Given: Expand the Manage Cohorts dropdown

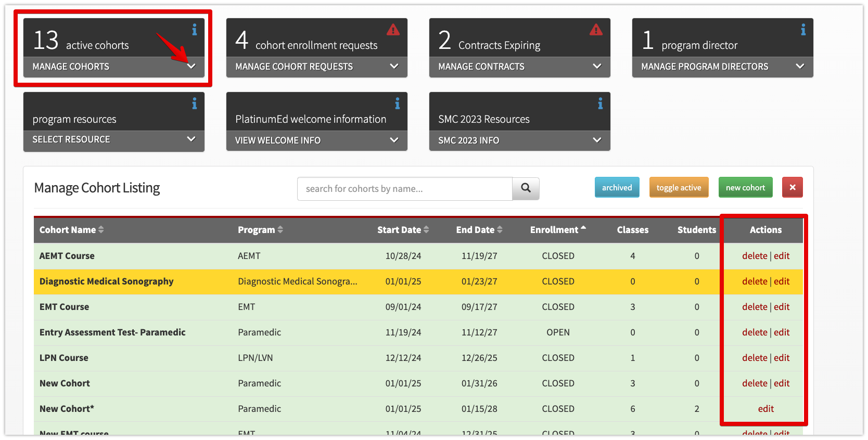Looking at the screenshot, I should [x=191, y=67].
